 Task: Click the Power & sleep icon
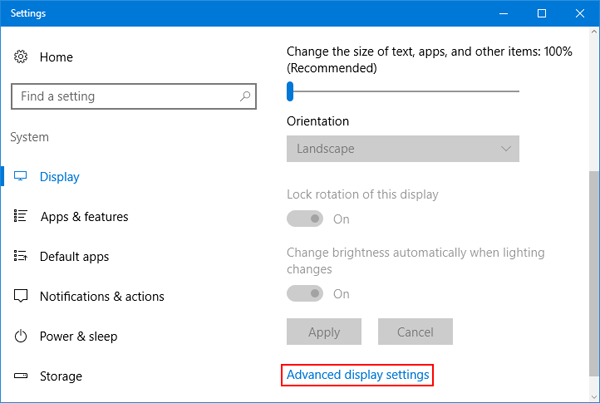[21, 336]
